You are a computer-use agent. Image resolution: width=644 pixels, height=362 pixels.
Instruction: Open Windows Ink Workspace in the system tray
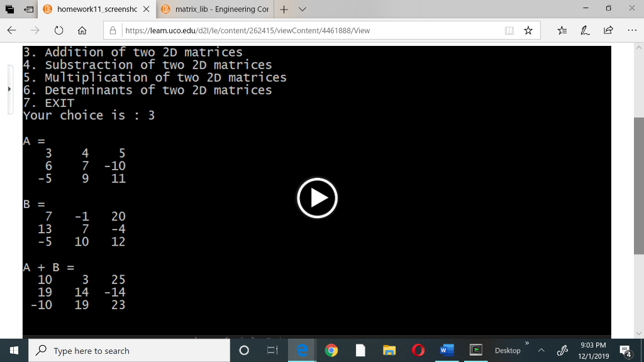tap(563, 350)
